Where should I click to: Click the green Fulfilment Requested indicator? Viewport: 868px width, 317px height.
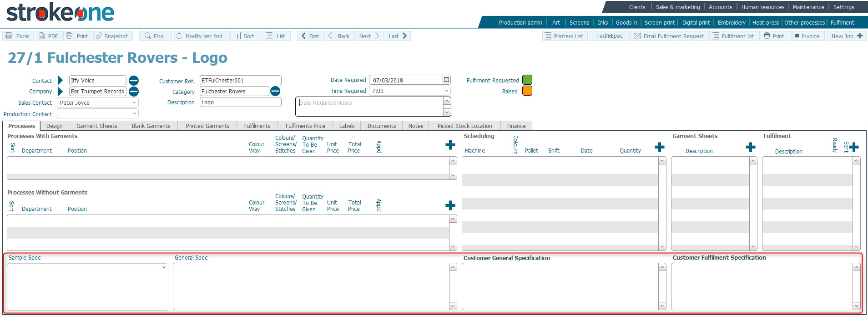pos(527,80)
